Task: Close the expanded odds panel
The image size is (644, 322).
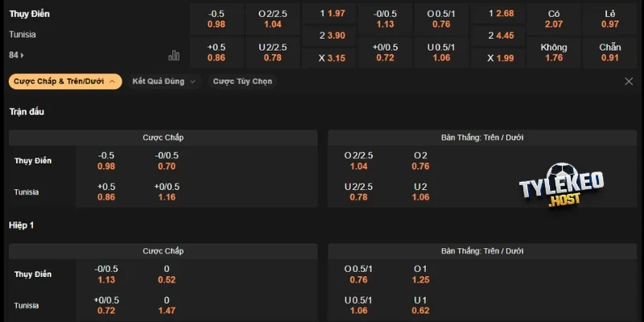Action: pos(629,81)
